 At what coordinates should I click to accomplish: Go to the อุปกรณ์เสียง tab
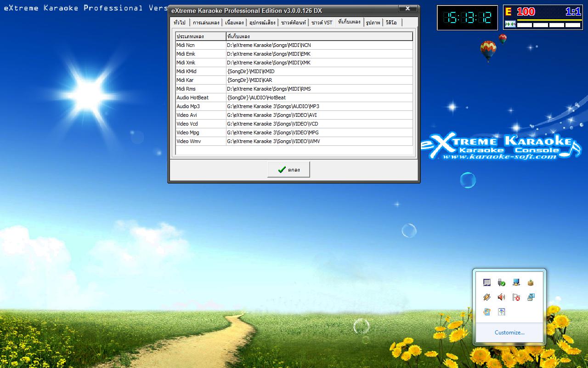pyautogui.click(x=262, y=23)
